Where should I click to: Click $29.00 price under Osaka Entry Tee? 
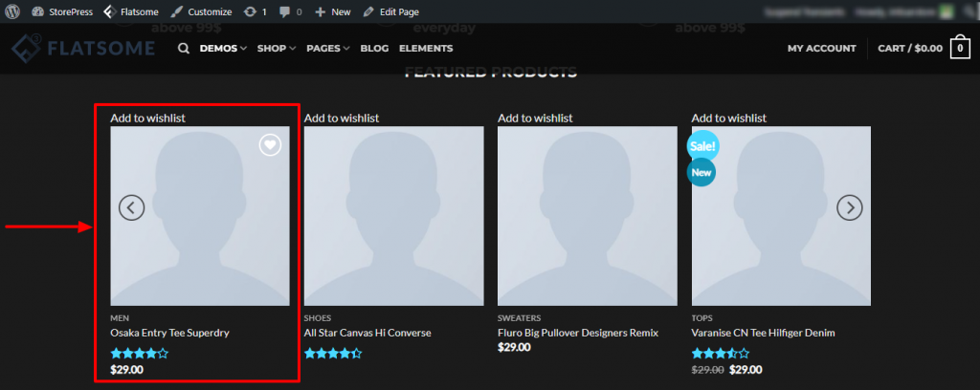[x=127, y=369]
